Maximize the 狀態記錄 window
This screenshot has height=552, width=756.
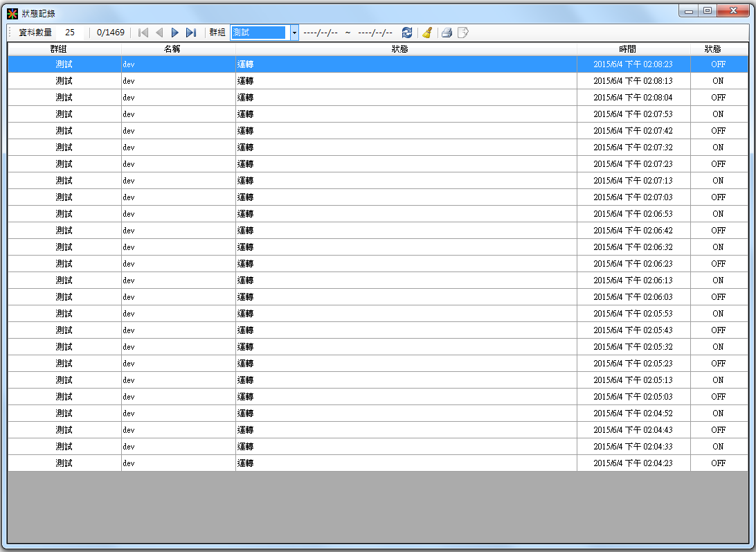tap(707, 10)
